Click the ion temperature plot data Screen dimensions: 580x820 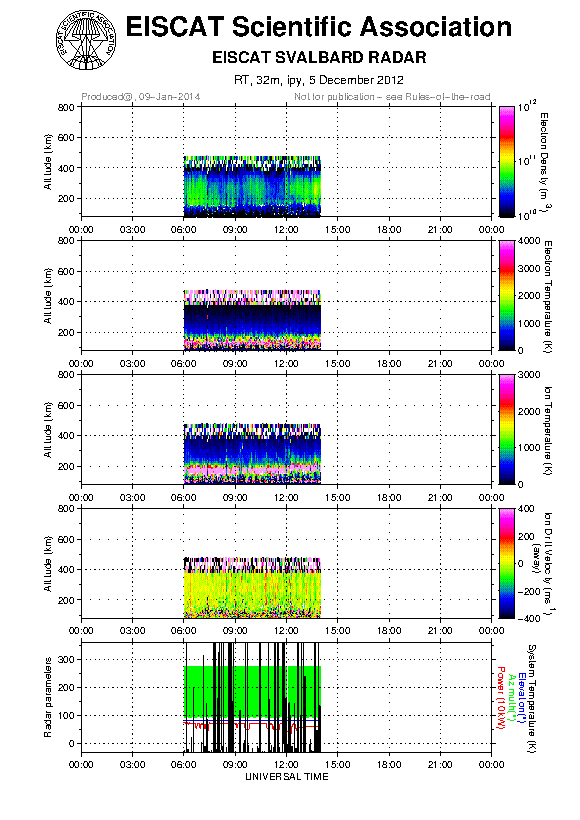tap(252, 454)
